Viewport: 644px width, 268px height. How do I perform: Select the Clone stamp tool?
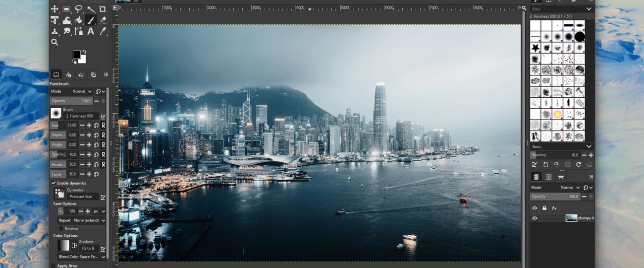(x=54, y=31)
